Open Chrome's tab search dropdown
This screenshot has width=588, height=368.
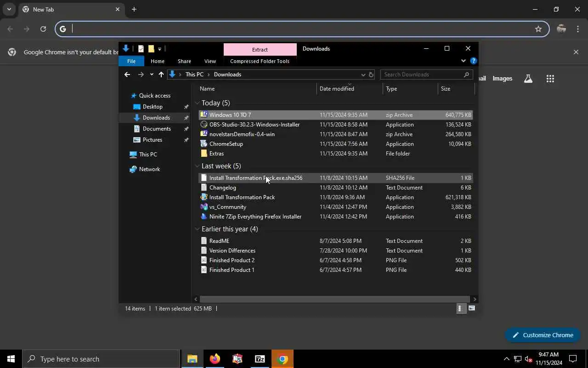click(x=9, y=9)
